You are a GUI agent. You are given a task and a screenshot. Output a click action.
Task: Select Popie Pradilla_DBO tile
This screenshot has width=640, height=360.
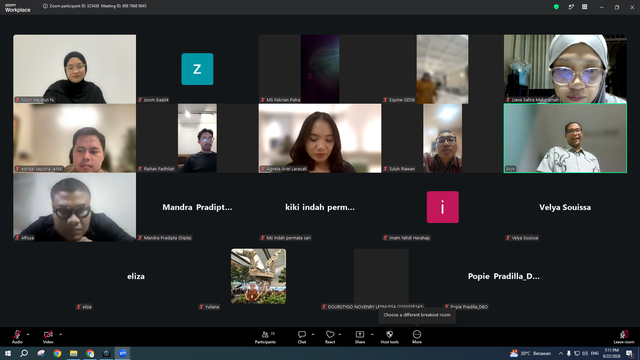click(x=504, y=276)
